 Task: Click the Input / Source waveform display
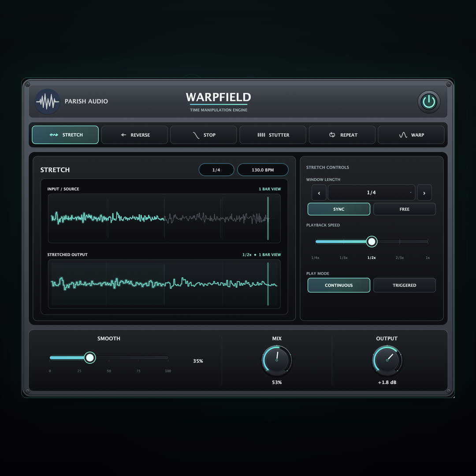(x=164, y=219)
